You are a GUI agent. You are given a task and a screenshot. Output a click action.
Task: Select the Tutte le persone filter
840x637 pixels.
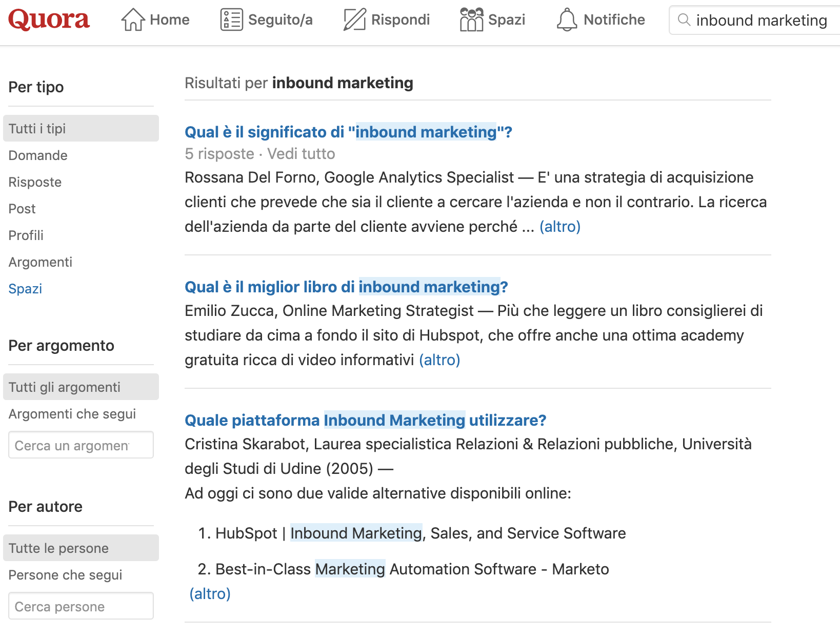pyautogui.click(x=81, y=548)
